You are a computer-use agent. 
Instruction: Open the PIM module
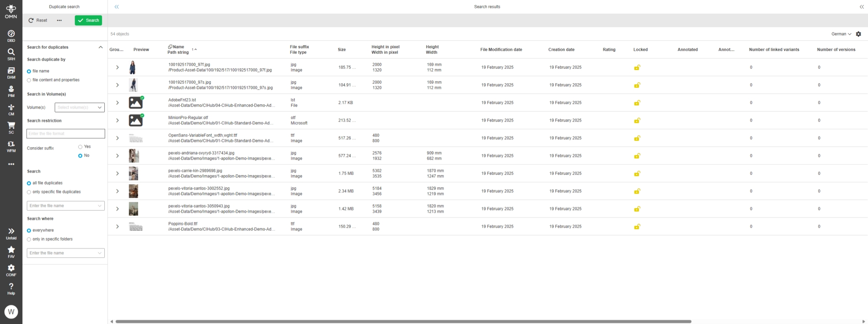[11, 91]
